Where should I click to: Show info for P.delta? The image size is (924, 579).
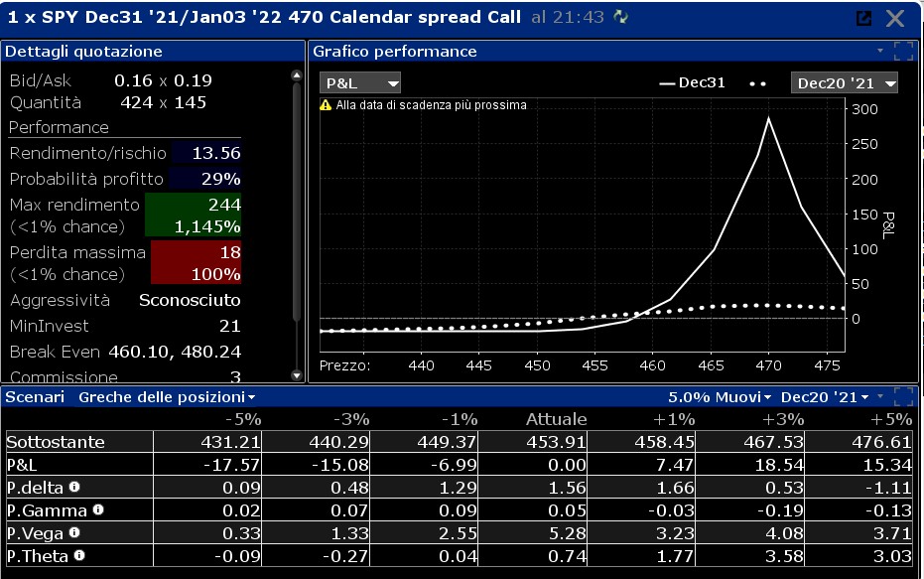coord(74,487)
